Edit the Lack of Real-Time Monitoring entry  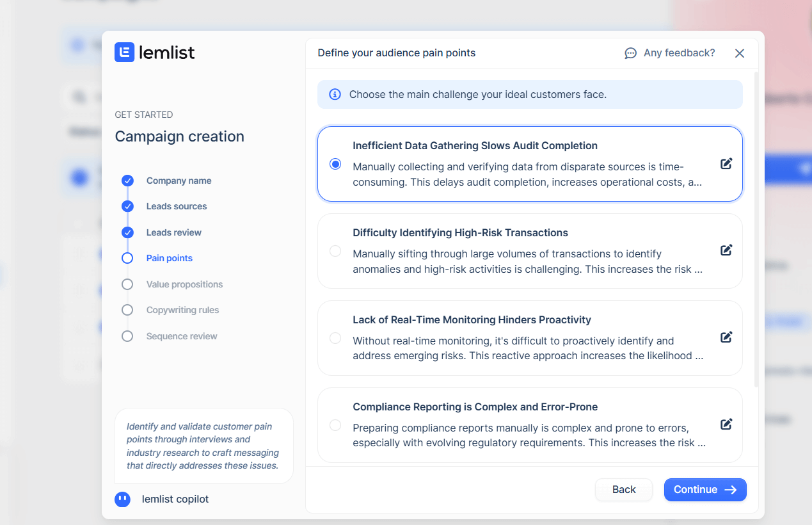click(726, 337)
